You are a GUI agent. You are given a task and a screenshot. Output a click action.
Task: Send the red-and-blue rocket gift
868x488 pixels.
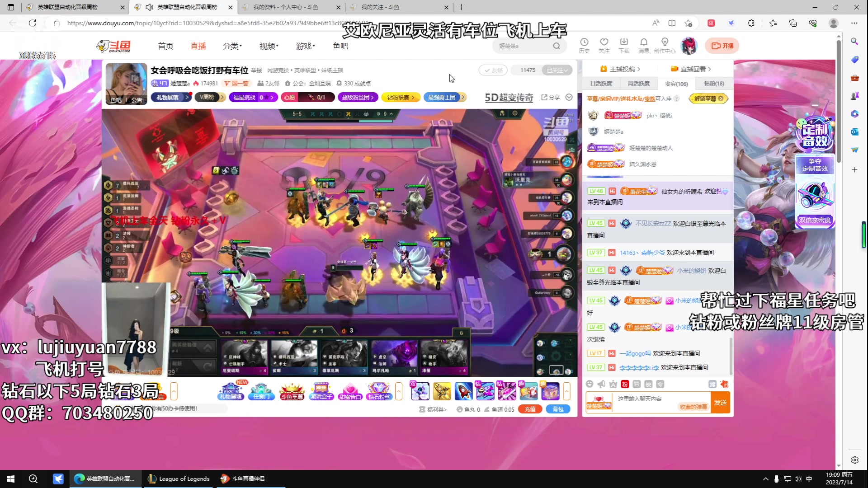pos(463,391)
